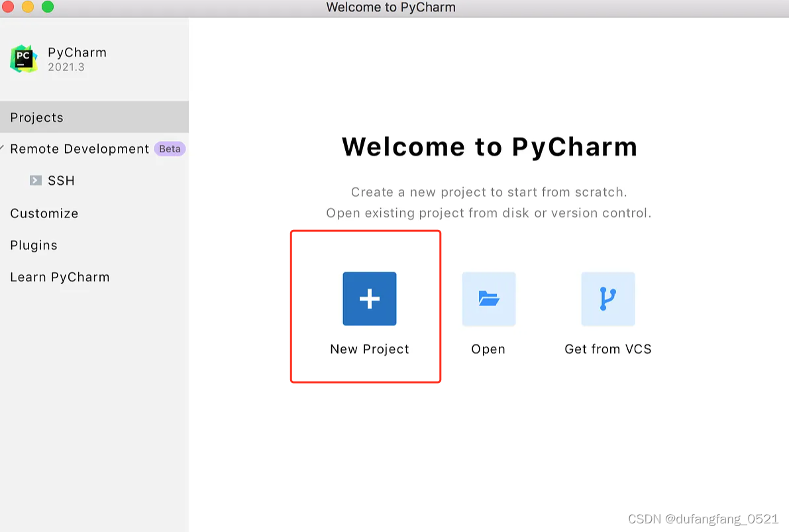Screen dimensions: 789x532
Task: Click the Beta badge label
Action: coord(169,148)
